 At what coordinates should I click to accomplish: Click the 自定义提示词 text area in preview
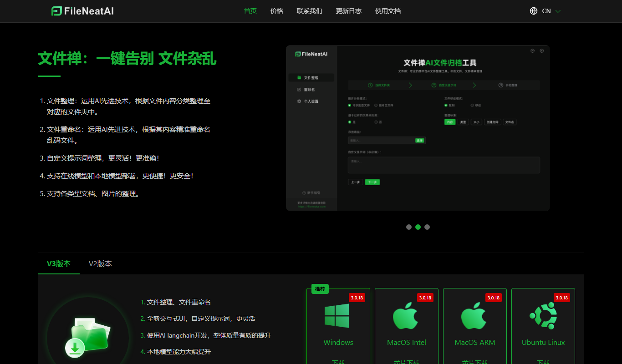444,165
